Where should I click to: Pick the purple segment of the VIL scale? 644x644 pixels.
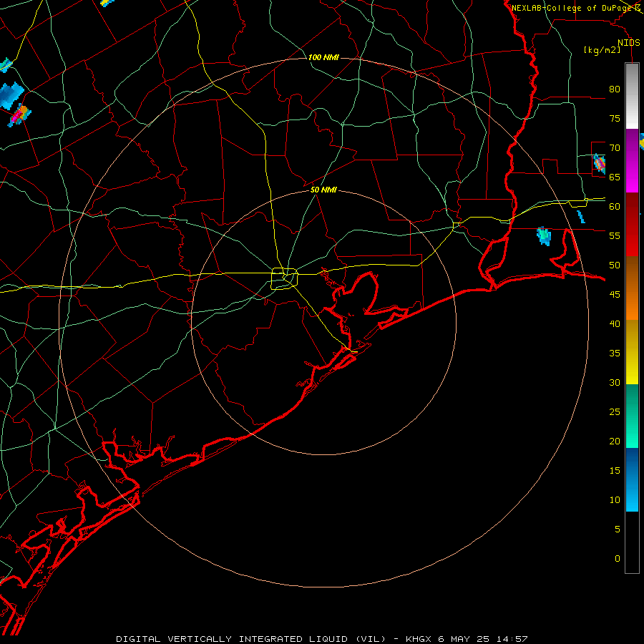point(632,160)
